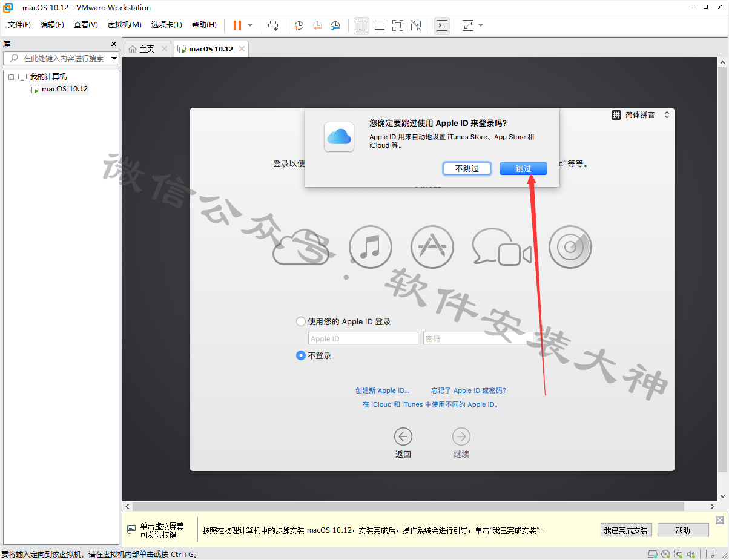The image size is (729, 560).
Task: Click the 帮助 button in the install bar
Action: point(683,530)
